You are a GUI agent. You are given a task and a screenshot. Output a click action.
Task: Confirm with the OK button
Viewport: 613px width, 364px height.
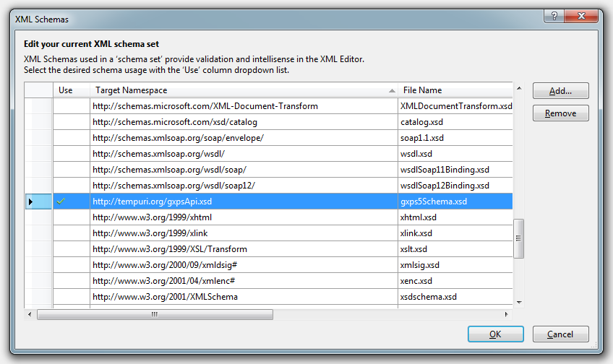coord(495,334)
